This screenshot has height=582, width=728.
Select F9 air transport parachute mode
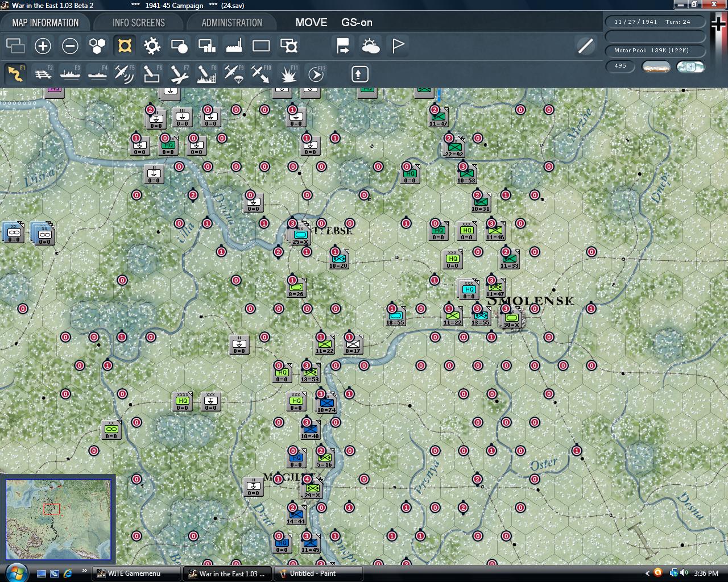(x=234, y=74)
